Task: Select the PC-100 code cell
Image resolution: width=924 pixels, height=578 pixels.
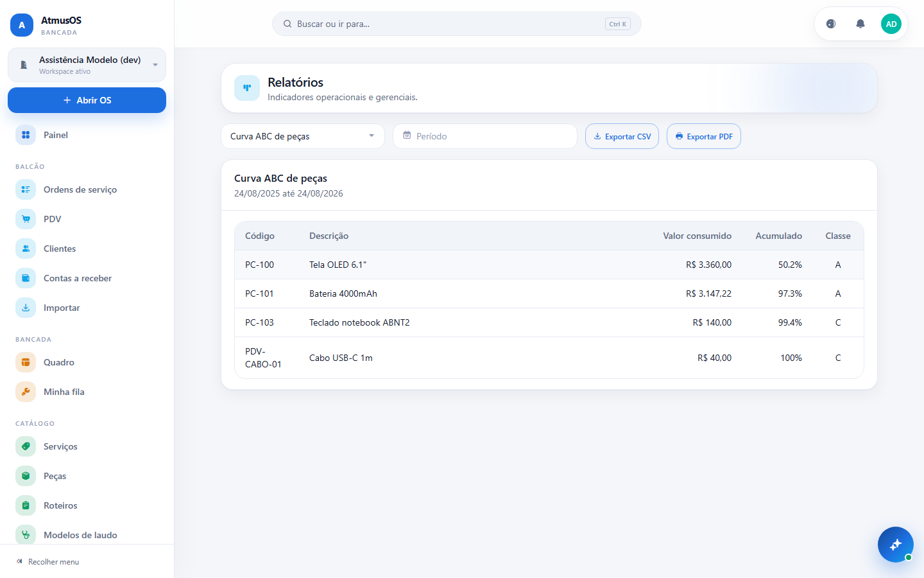Action: coord(259,265)
